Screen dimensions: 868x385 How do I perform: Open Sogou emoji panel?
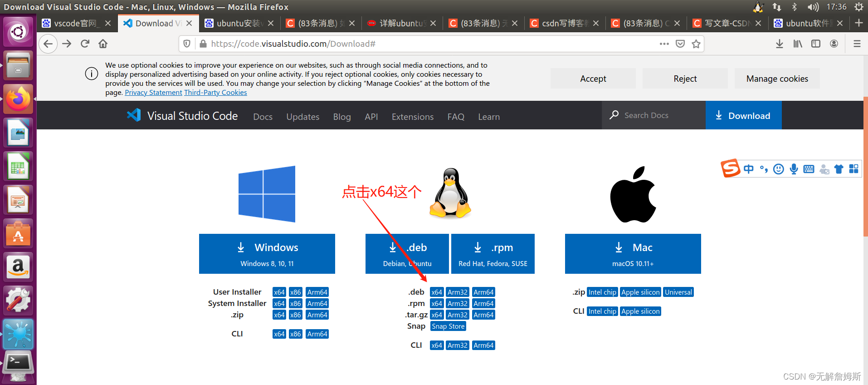pyautogui.click(x=779, y=169)
